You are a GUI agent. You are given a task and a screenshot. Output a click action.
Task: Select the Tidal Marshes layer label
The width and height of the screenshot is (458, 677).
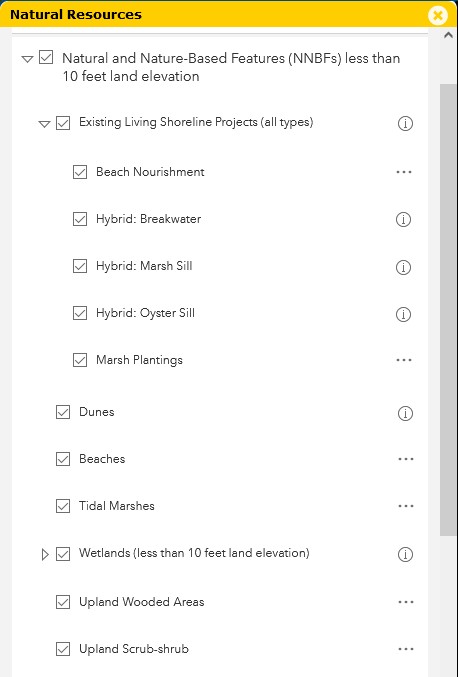pos(117,506)
